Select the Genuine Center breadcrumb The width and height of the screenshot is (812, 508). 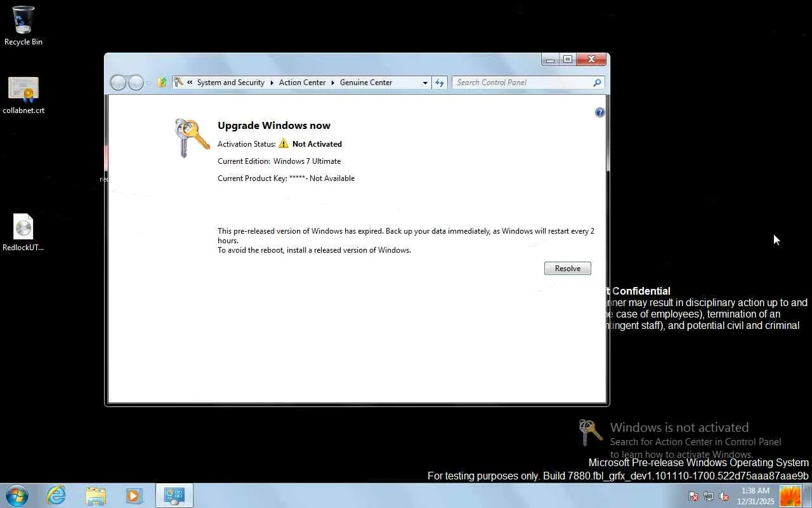point(366,83)
